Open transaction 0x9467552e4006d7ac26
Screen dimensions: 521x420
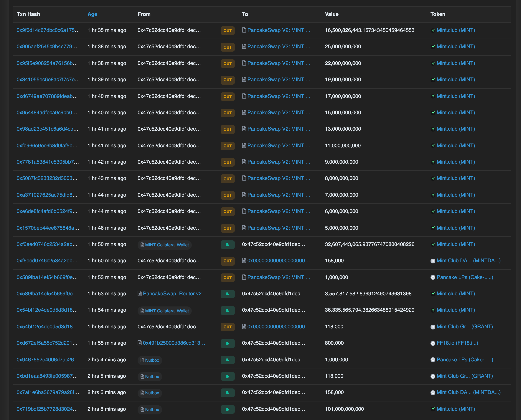coord(48,360)
